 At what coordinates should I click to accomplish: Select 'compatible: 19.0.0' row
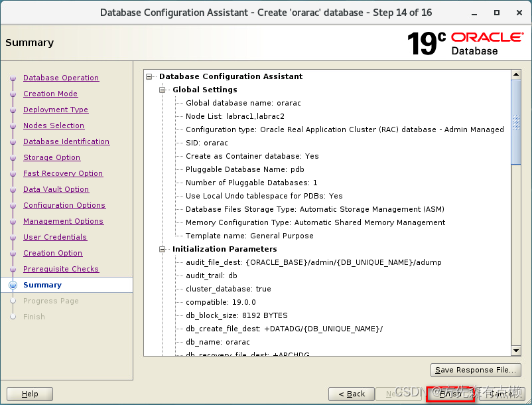coord(221,302)
